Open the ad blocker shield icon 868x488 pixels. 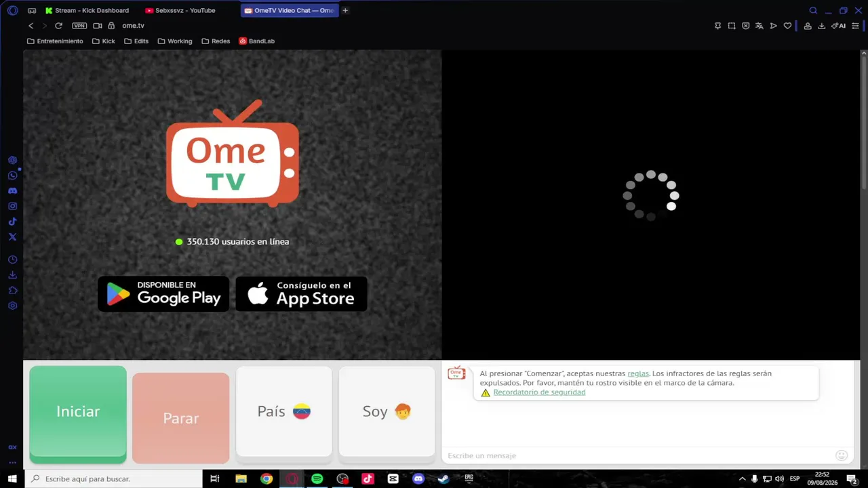point(745,26)
